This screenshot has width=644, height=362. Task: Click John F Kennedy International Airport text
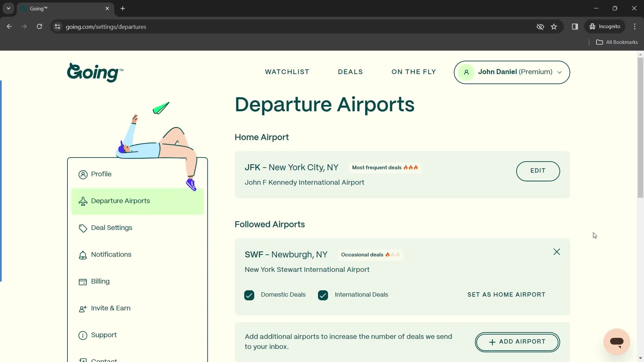(x=304, y=183)
